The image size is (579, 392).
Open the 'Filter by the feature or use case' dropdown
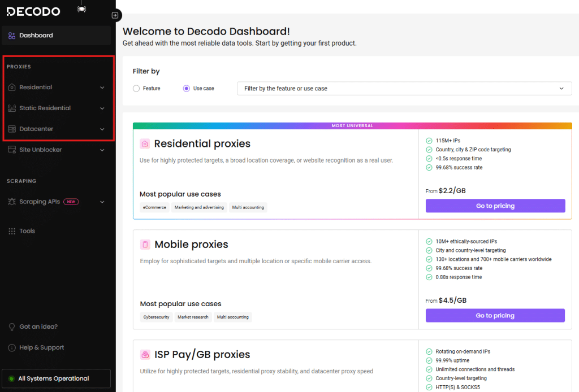[x=404, y=89]
